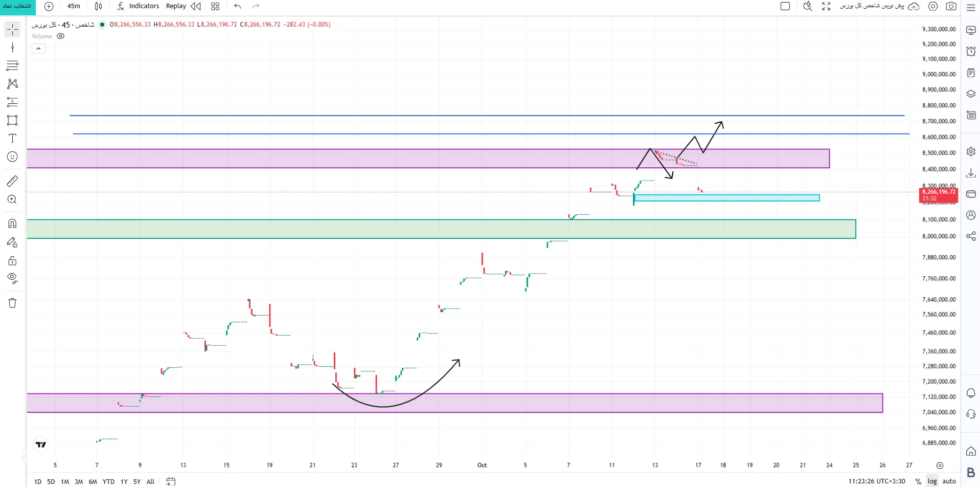Open forecasting and measurement tools

pyautogui.click(x=12, y=102)
